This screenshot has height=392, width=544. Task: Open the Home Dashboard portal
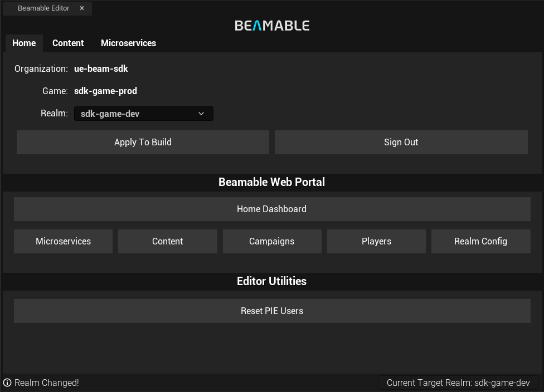[272, 209]
